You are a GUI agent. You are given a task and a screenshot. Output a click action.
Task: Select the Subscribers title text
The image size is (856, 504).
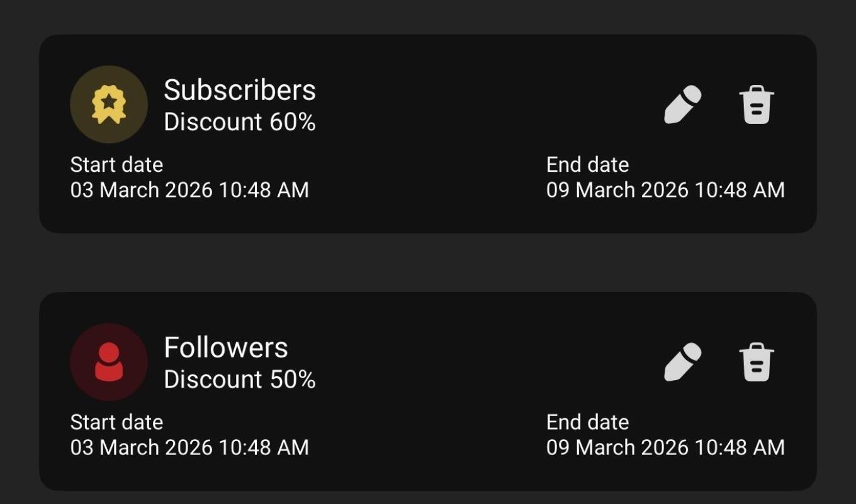240,90
